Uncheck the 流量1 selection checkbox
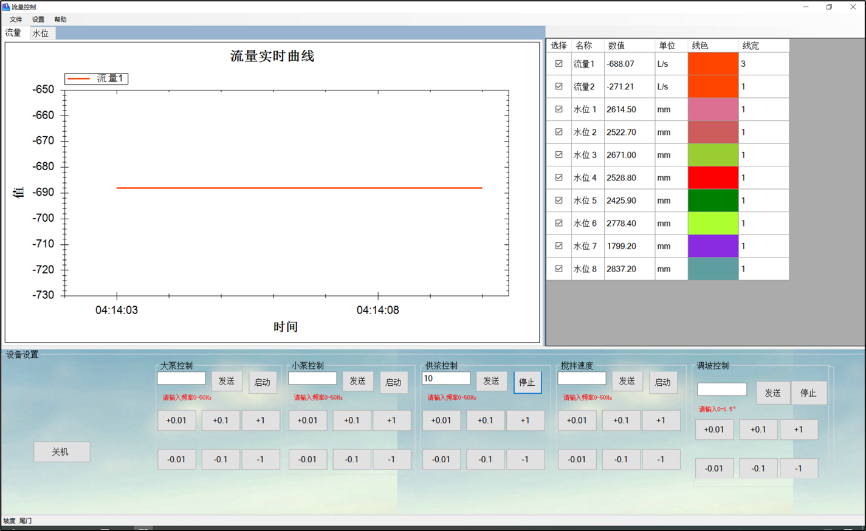The height and width of the screenshot is (531, 866). [x=559, y=64]
